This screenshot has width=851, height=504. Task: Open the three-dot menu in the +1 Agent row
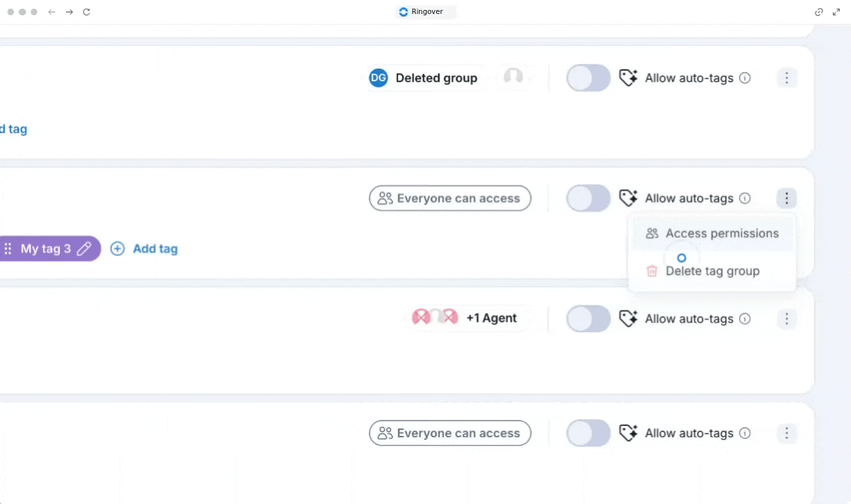(x=786, y=319)
